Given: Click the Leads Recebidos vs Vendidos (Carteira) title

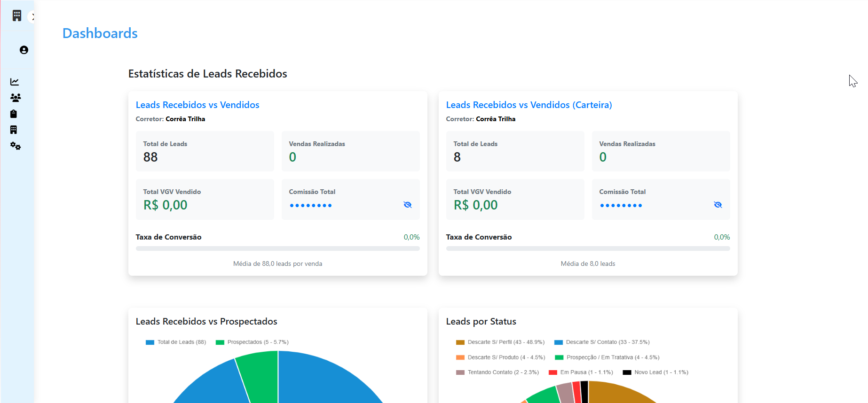Looking at the screenshot, I should tap(529, 105).
